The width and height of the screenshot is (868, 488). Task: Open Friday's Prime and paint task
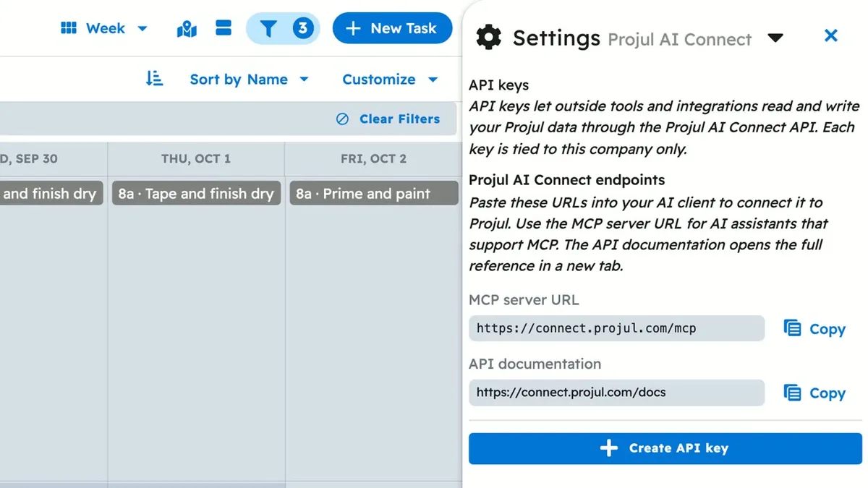click(x=374, y=194)
